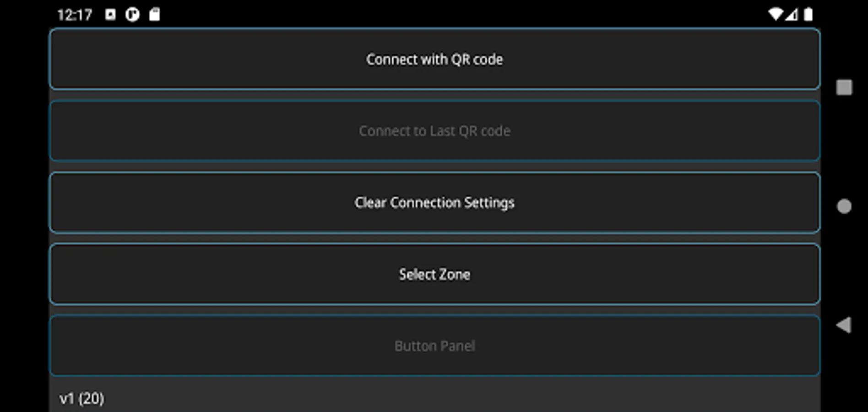Choose a zone with Select Zone
This screenshot has width=868, height=412.
[x=434, y=274]
